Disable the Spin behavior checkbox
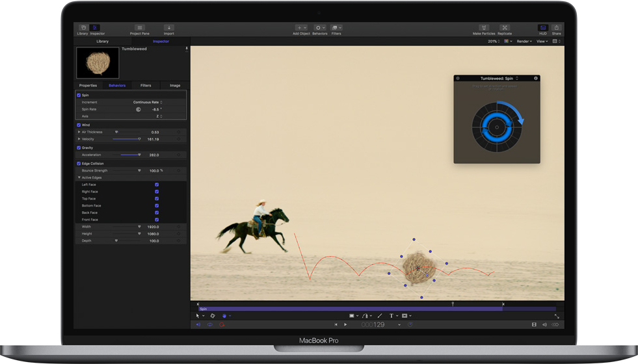638x364 pixels. pos(79,95)
